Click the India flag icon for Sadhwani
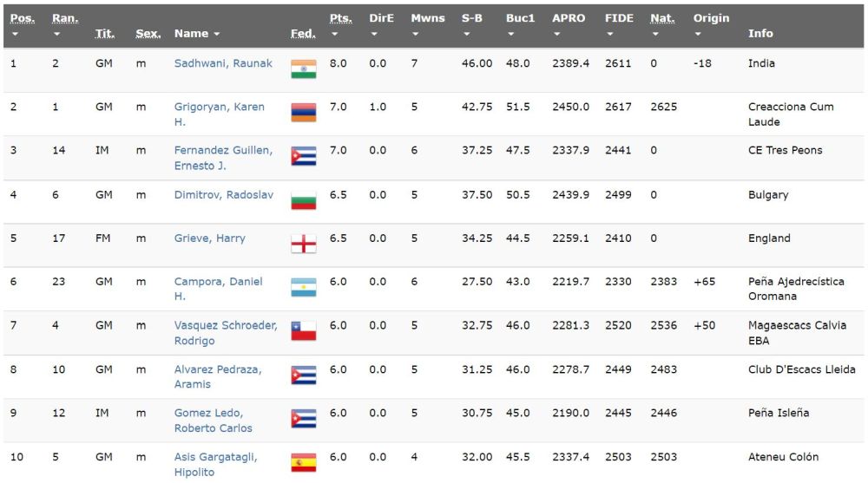The image size is (868, 483). tap(304, 69)
